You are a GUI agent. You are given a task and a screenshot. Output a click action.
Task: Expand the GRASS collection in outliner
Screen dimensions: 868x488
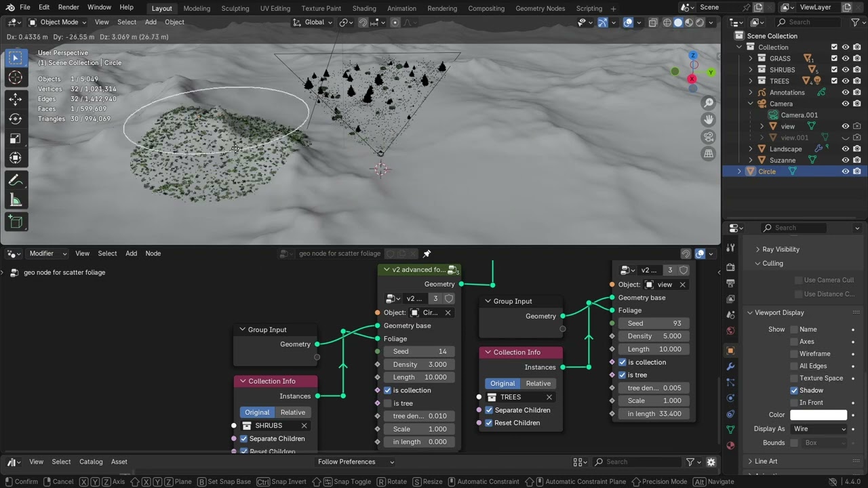click(751, 58)
